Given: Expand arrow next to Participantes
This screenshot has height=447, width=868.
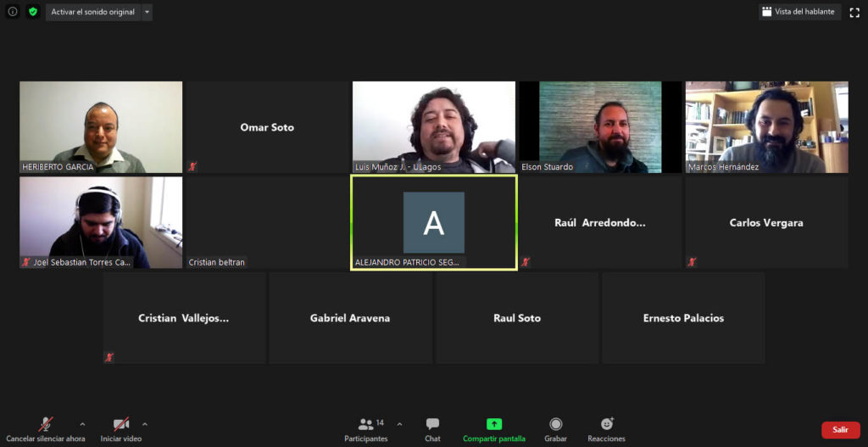Looking at the screenshot, I should [x=400, y=424].
